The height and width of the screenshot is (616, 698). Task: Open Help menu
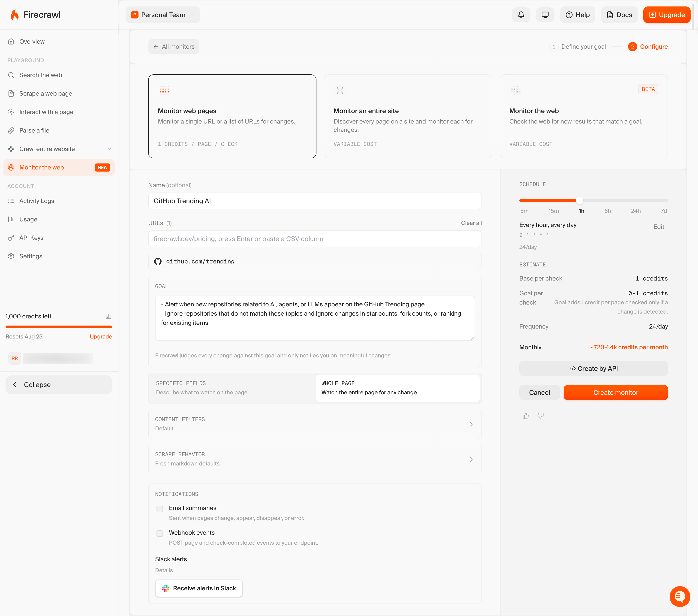tap(578, 15)
